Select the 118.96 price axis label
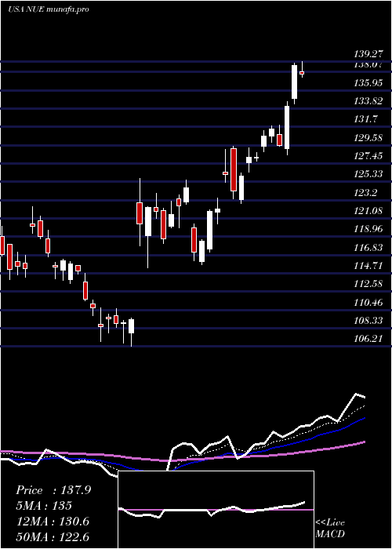 [368, 229]
